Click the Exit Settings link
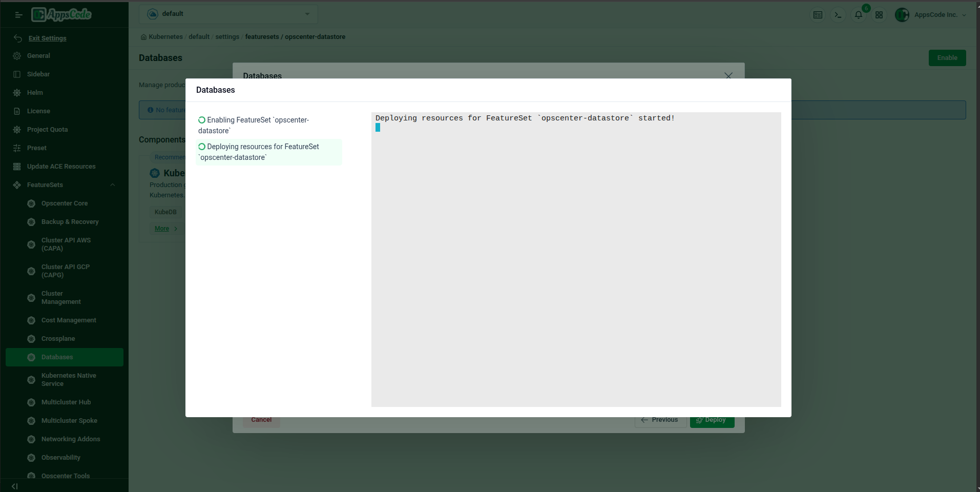Screen dimensions: 980x492 (x=48, y=38)
